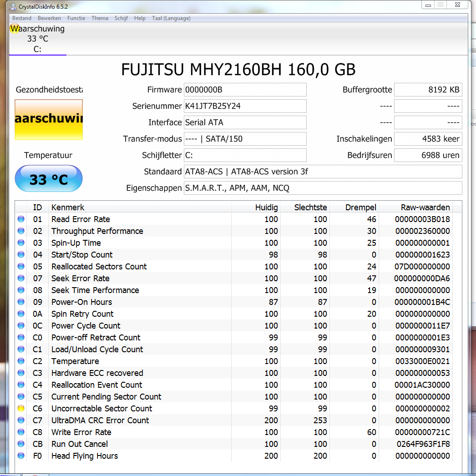
Task: Click the Raw-waarden column header
Action: click(415, 208)
